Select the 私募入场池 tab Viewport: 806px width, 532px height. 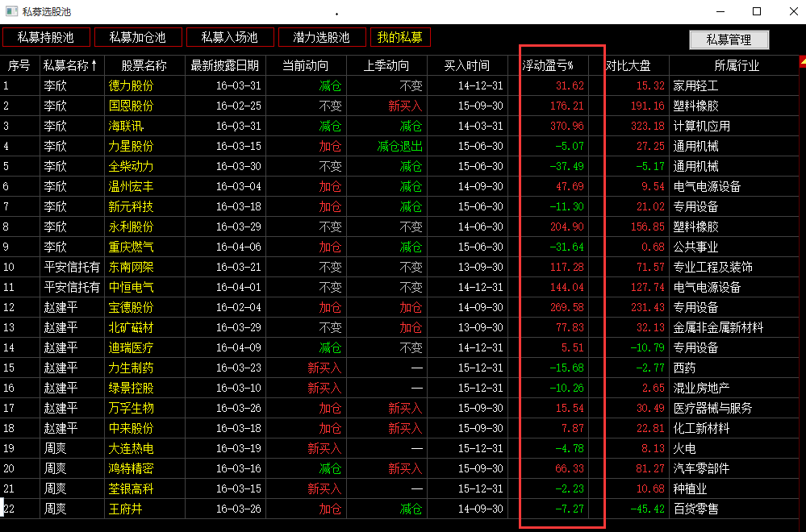coord(229,37)
